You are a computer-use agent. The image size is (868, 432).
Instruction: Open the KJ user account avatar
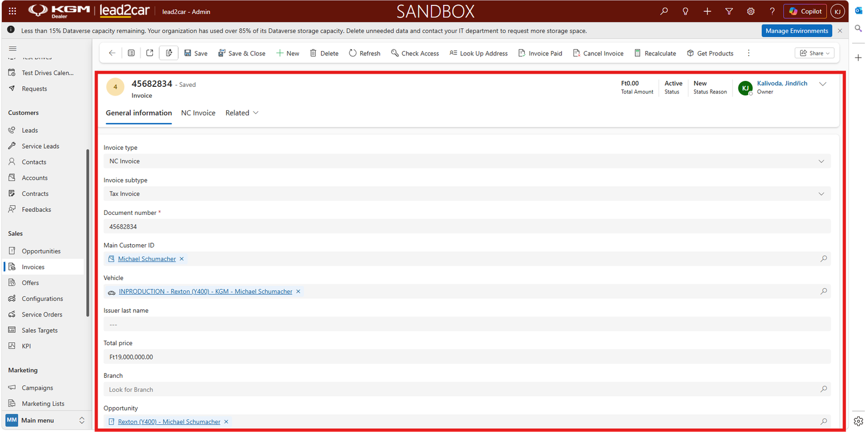point(838,11)
